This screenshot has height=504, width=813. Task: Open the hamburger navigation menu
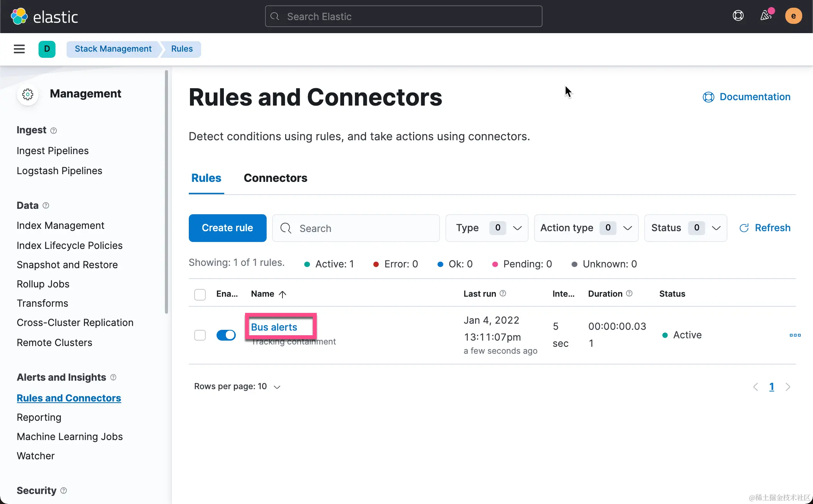pyautogui.click(x=19, y=49)
